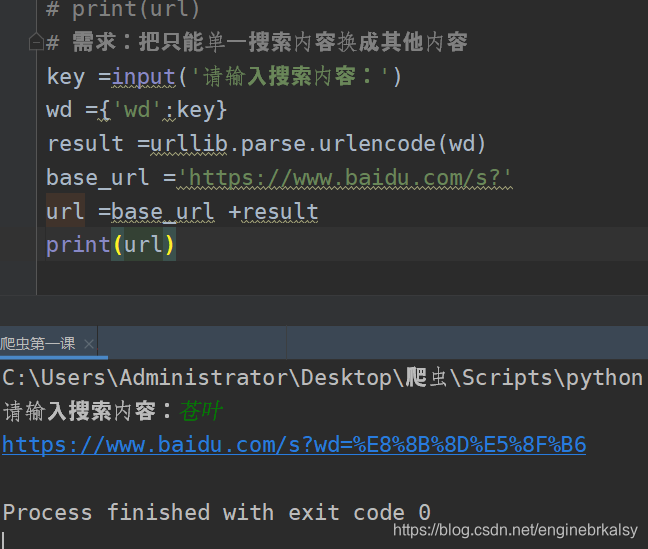Image resolution: width=648 pixels, height=549 pixels.
Task: Close the 爬虫第一课 run tab
Action: (89, 344)
